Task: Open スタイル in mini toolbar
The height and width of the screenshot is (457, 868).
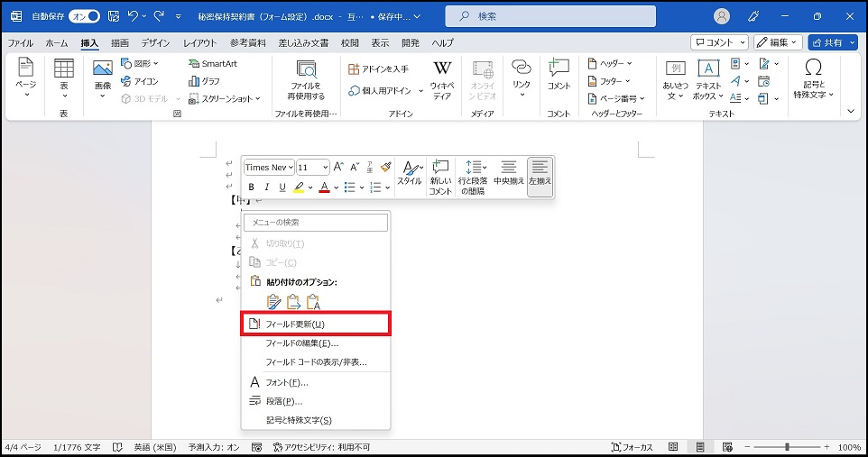Action: tap(410, 173)
